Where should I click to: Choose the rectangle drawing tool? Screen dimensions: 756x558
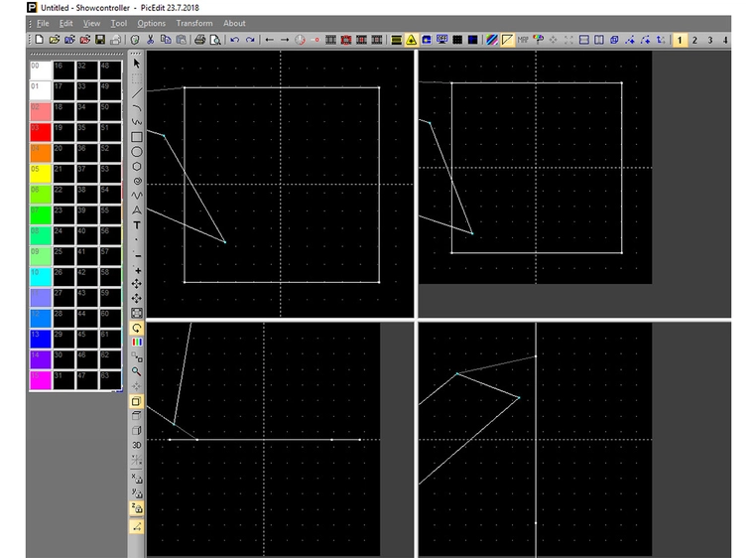(x=137, y=137)
